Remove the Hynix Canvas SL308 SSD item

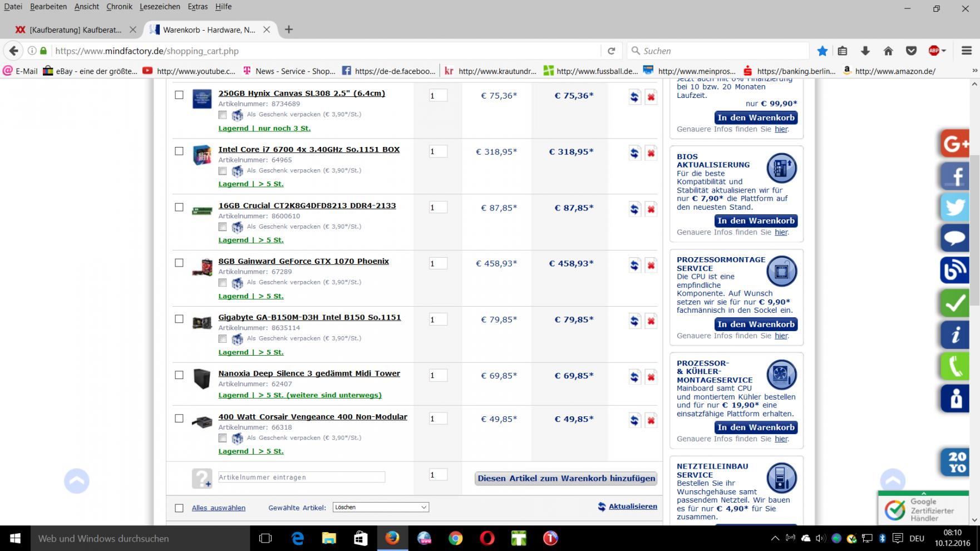click(651, 97)
